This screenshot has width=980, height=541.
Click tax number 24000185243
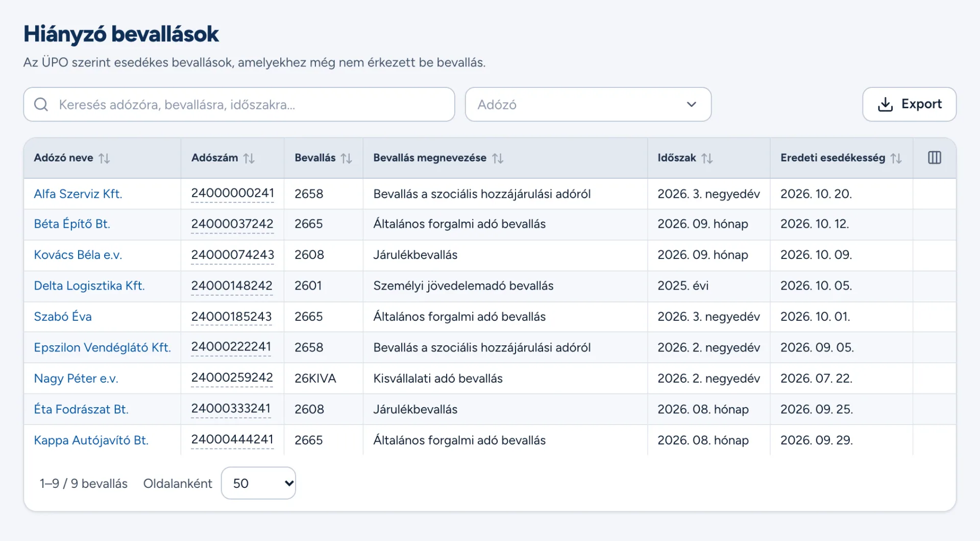point(232,317)
